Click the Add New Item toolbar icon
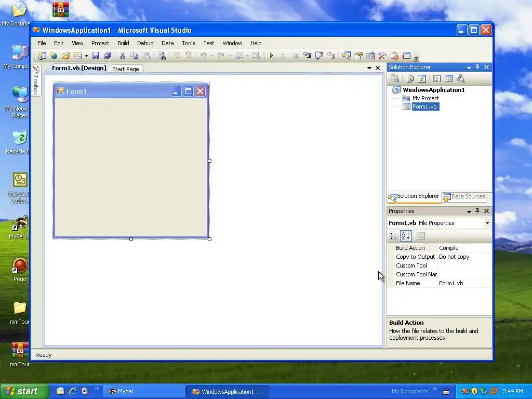The width and height of the screenshot is (532, 399). pos(78,56)
